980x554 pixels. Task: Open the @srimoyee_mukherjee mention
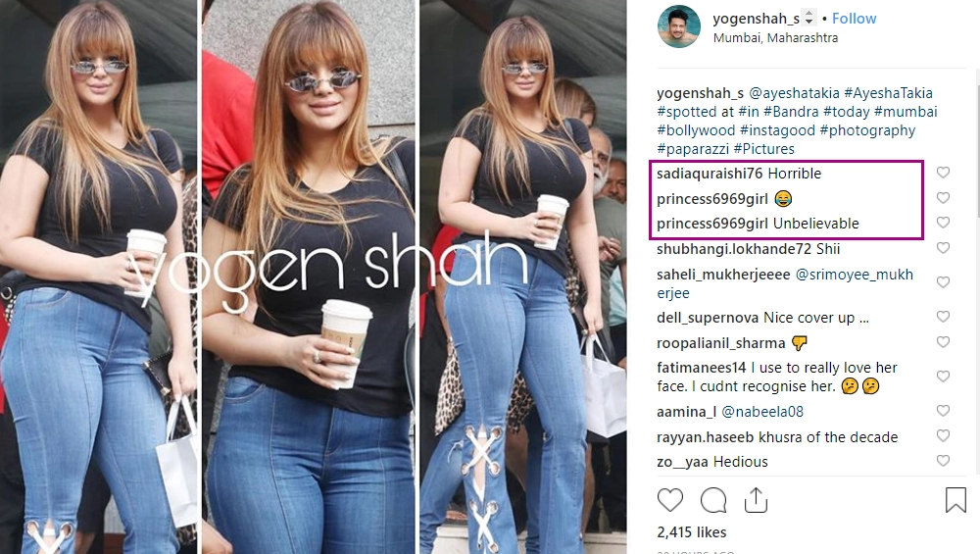click(x=785, y=283)
